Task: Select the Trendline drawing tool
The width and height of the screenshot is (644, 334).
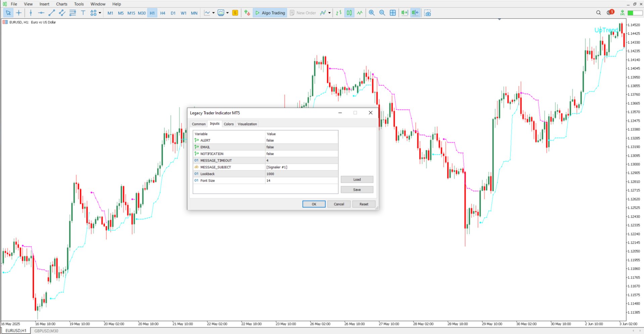Action: tap(51, 13)
